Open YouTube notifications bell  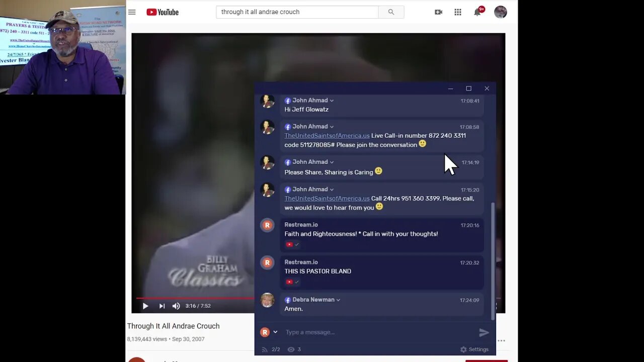477,12
